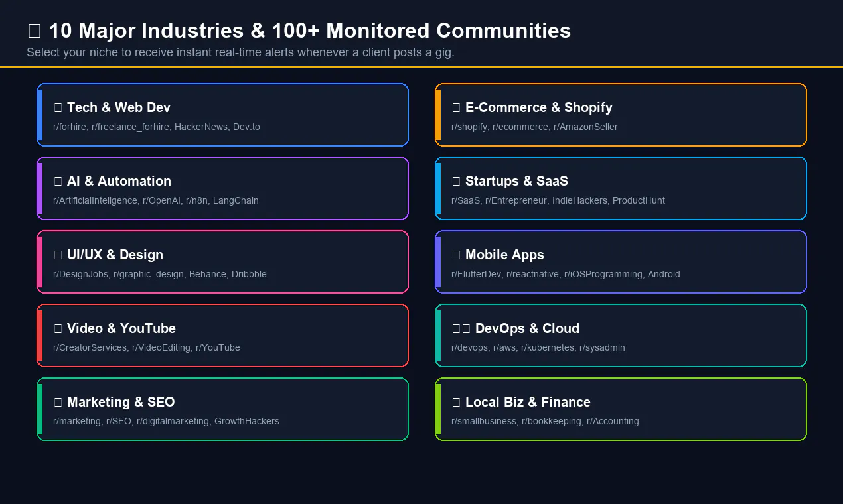Click the "r/DesignJobs, r/graphic_design, Behance, Dribbble" text

(160, 274)
